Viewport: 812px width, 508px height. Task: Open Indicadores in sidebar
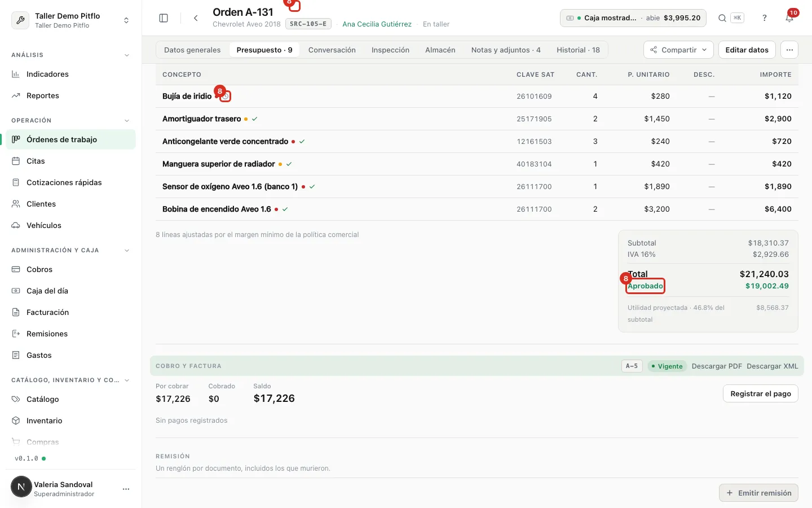70,74
